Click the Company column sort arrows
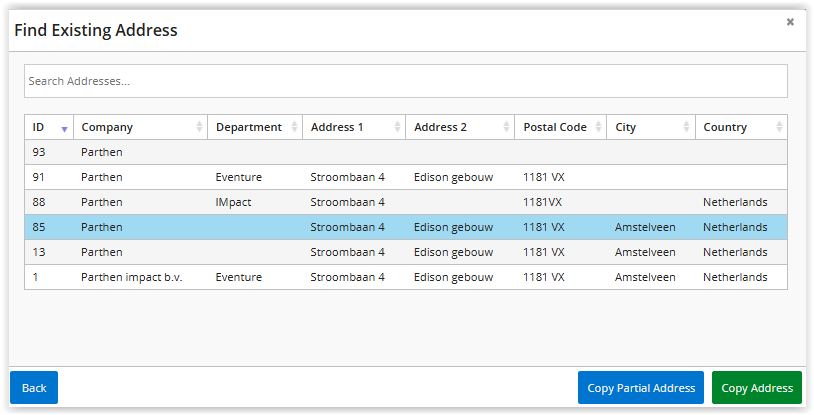 tap(199, 127)
